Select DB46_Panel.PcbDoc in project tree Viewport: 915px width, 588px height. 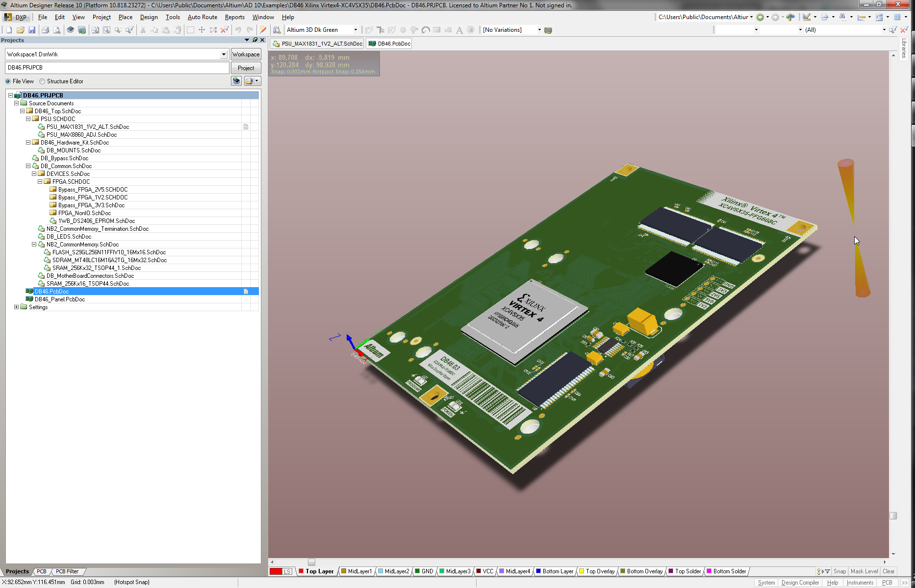(x=60, y=299)
